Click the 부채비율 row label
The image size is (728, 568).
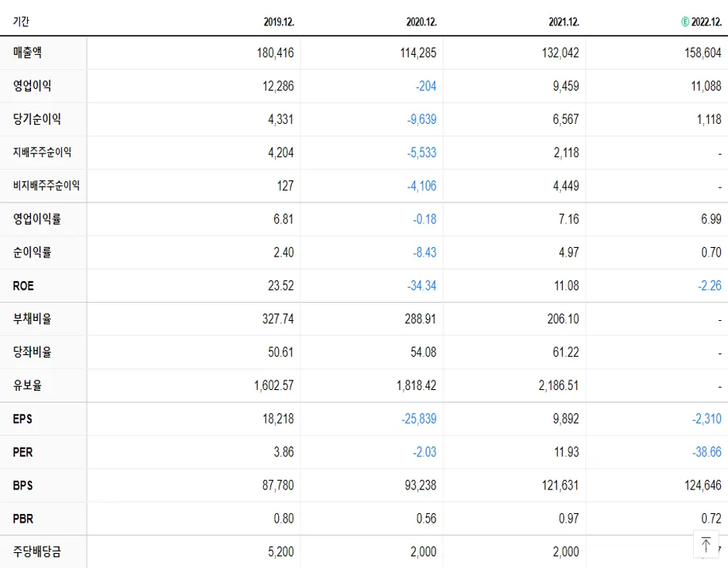[x=32, y=319]
